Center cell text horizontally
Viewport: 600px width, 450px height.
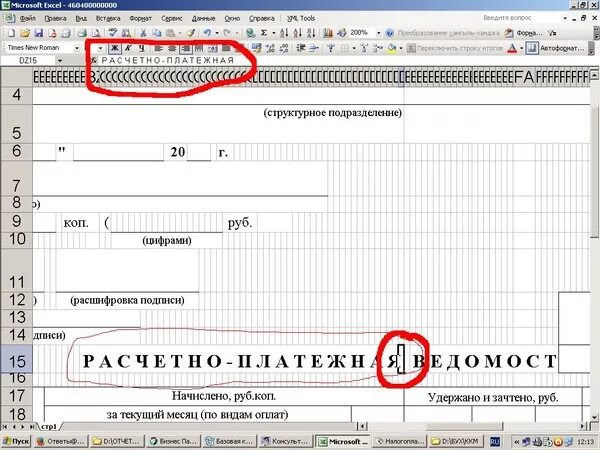click(172, 48)
